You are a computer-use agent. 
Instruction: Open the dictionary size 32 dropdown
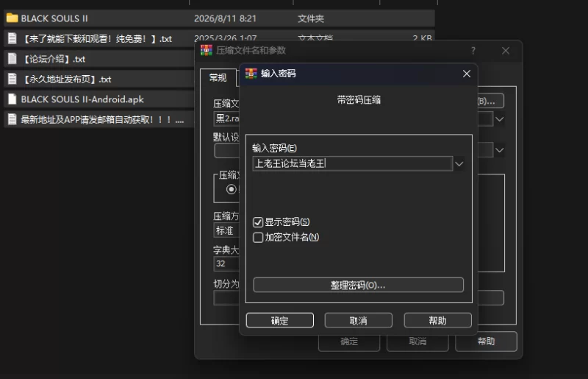point(226,263)
